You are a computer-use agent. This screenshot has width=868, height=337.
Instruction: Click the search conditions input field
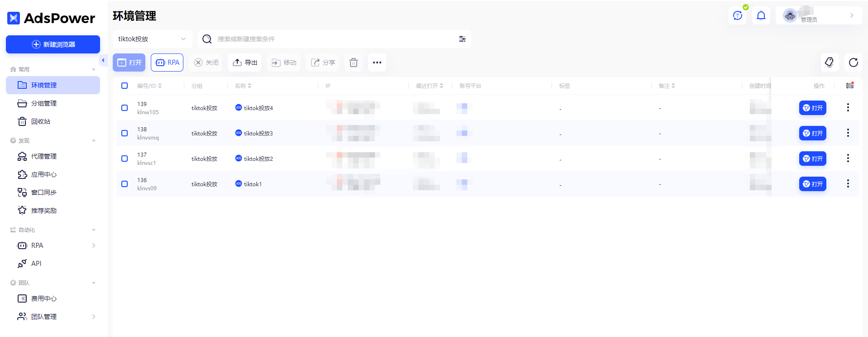click(x=335, y=39)
